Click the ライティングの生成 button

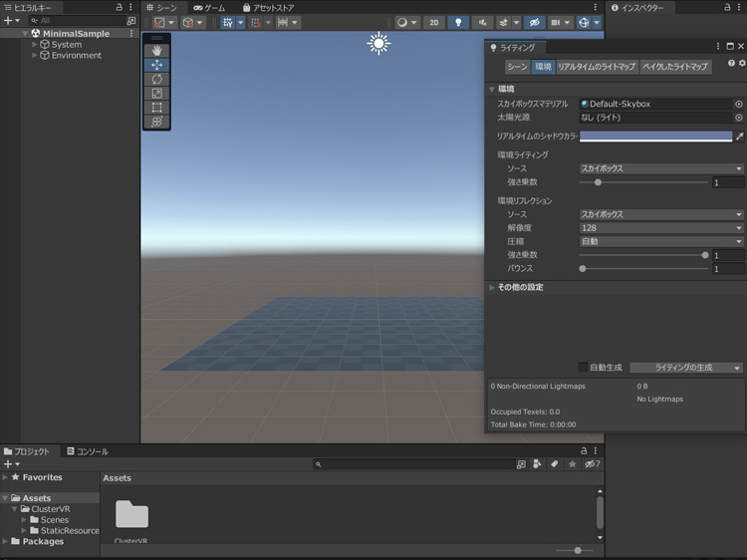(x=682, y=368)
